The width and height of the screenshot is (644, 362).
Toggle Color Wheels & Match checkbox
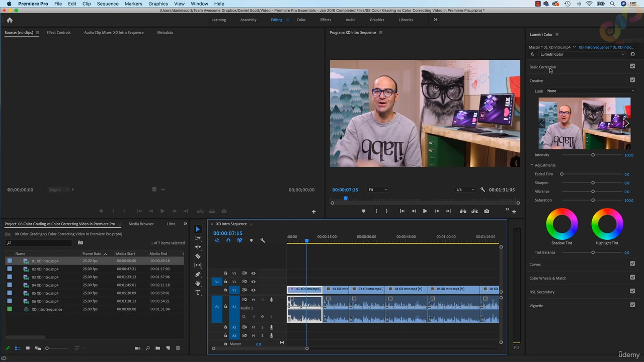click(x=632, y=277)
